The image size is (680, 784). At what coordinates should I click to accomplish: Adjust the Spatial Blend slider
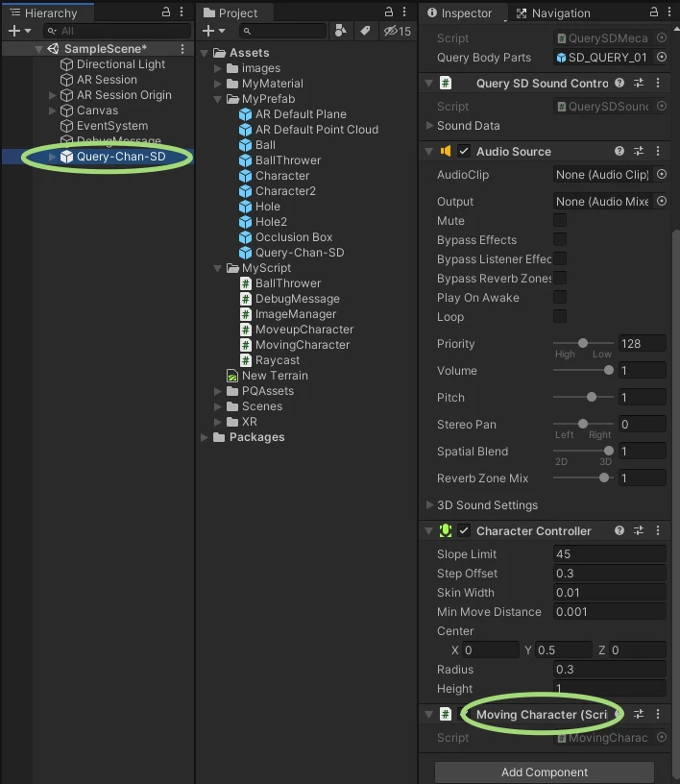609,451
